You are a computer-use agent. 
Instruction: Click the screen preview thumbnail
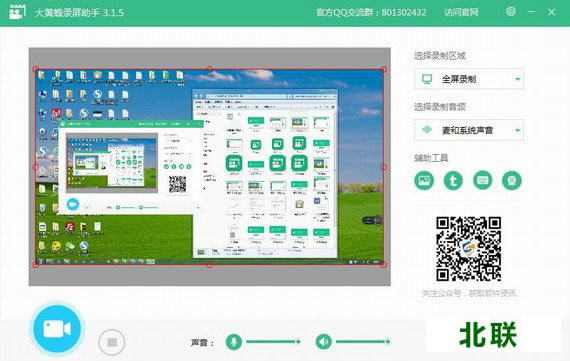[x=210, y=167]
